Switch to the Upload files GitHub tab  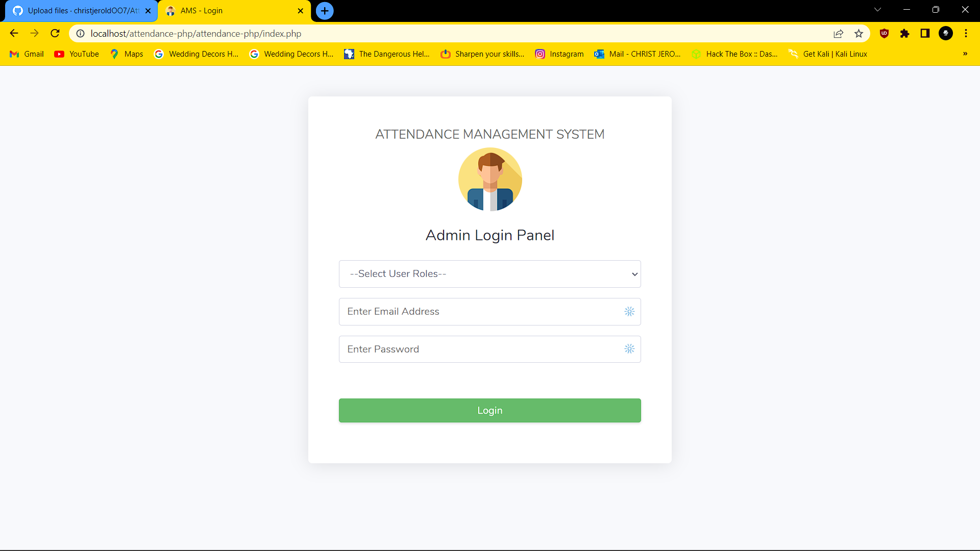coord(77,10)
